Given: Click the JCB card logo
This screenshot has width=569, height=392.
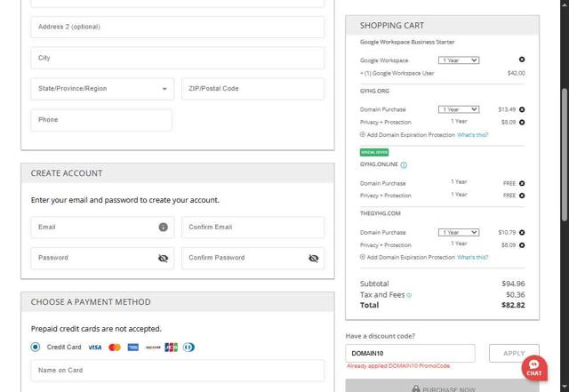Looking at the screenshot, I should (x=172, y=348).
